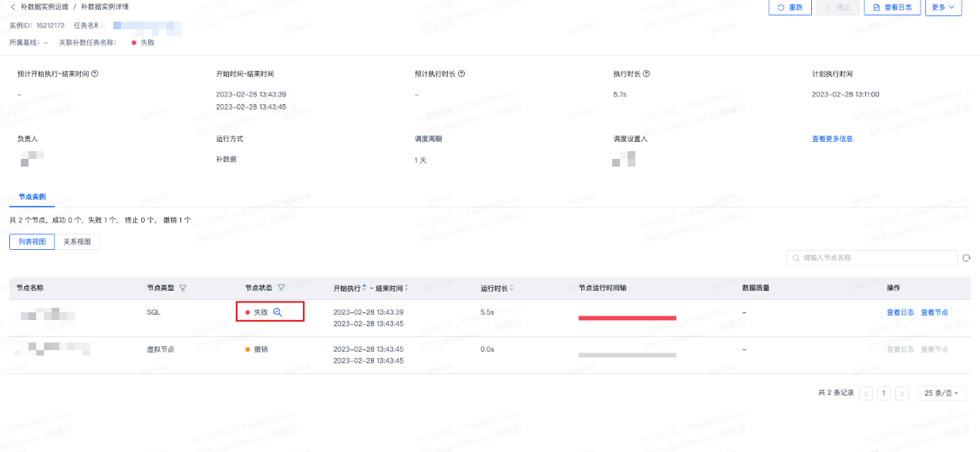Click the 查看日志 button at top
The height and width of the screenshot is (452, 980).
point(892,7)
